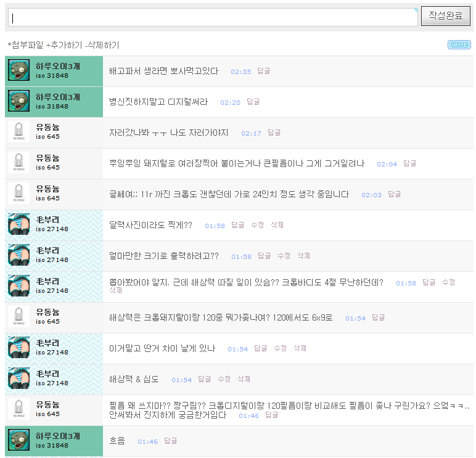Click the blue WRITE icon
The height and width of the screenshot is (458, 476).
pos(459,44)
